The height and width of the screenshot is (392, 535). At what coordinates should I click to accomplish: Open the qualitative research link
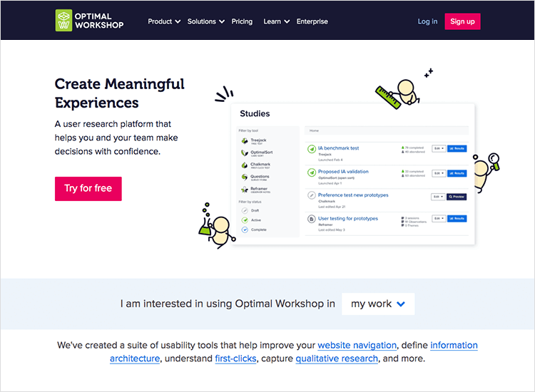tap(337, 359)
